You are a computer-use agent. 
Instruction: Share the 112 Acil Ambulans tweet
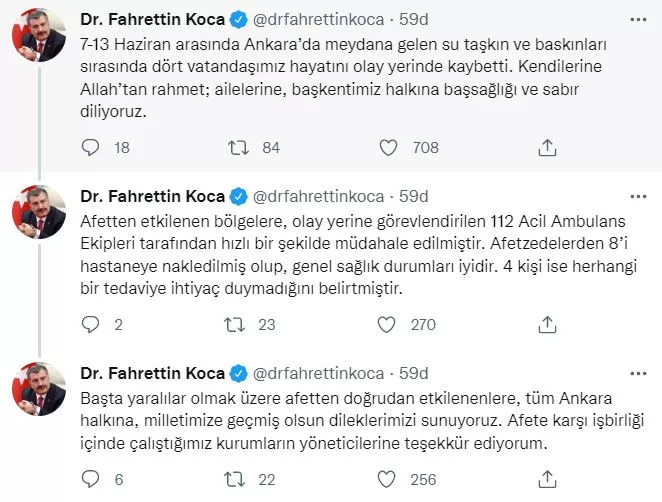pyautogui.click(x=546, y=324)
